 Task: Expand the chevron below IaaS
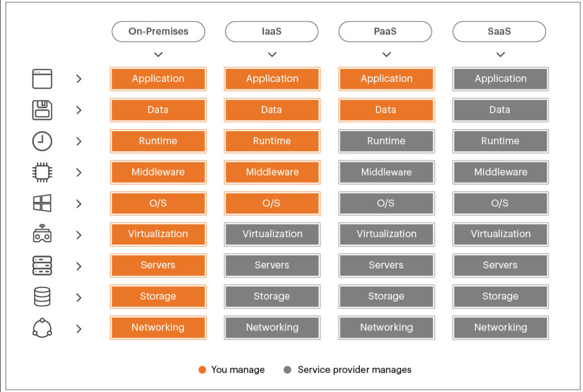click(x=272, y=55)
